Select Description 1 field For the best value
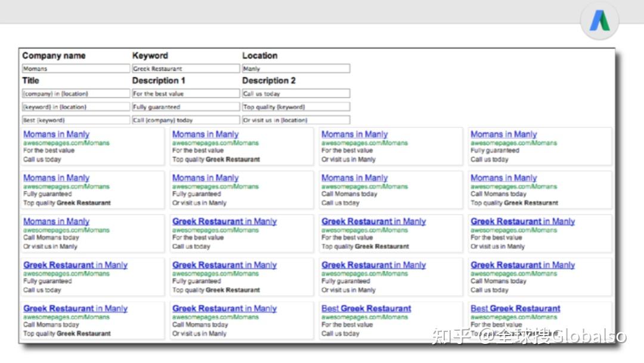The image size is (644, 363). pyautogui.click(x=186, y=93)
